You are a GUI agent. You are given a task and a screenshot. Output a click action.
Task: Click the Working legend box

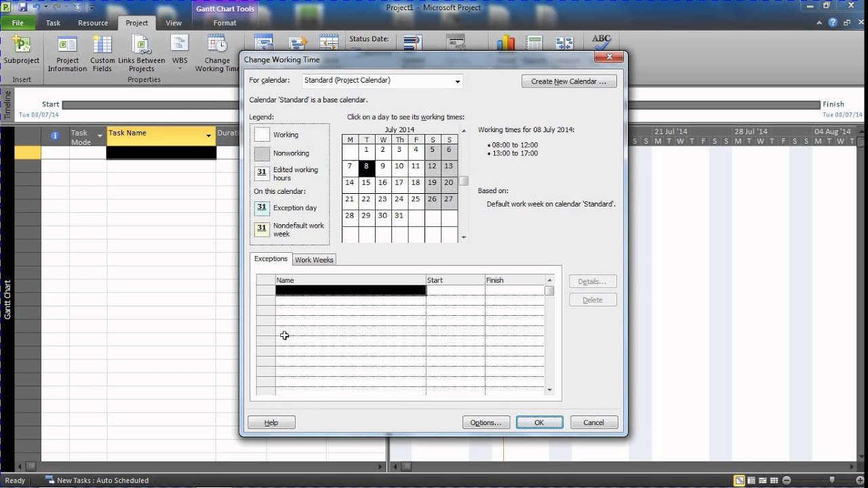pos(262,135)
